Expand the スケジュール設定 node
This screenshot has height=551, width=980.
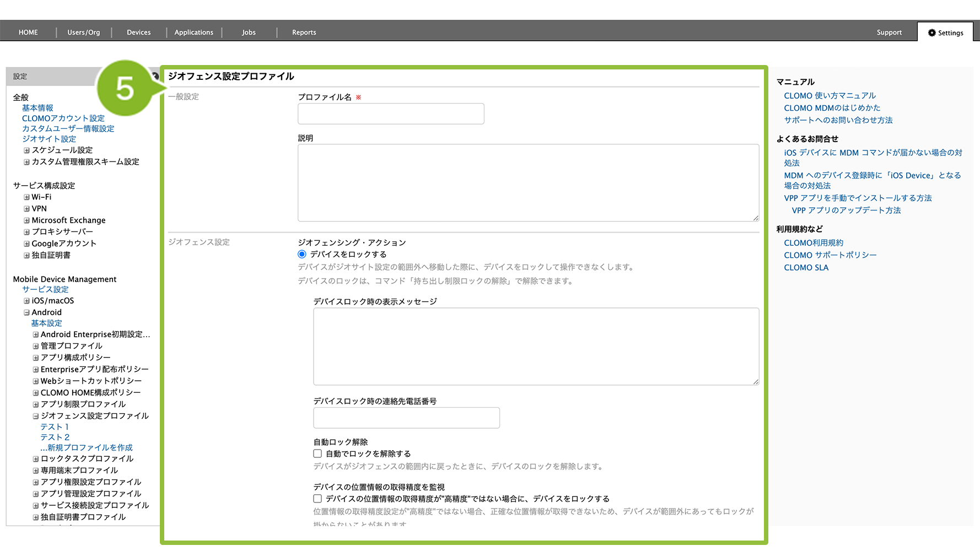(26, 150)
